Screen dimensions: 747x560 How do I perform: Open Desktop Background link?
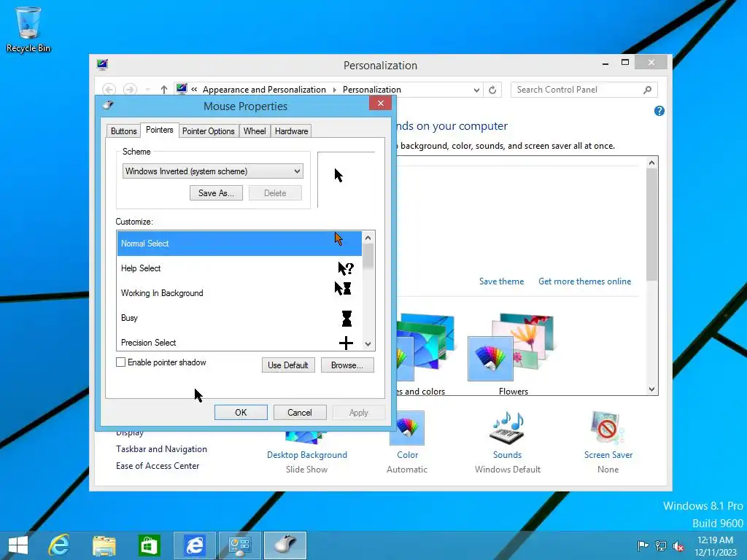[x=307, y=455]
